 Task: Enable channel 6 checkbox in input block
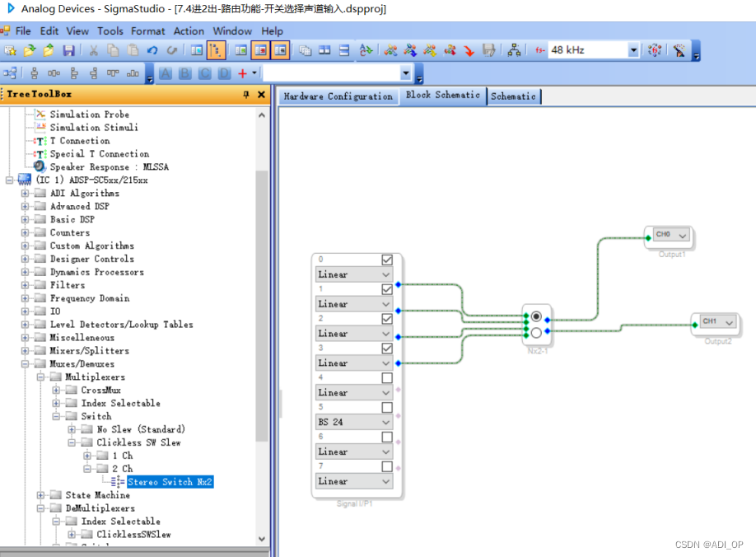387,437
